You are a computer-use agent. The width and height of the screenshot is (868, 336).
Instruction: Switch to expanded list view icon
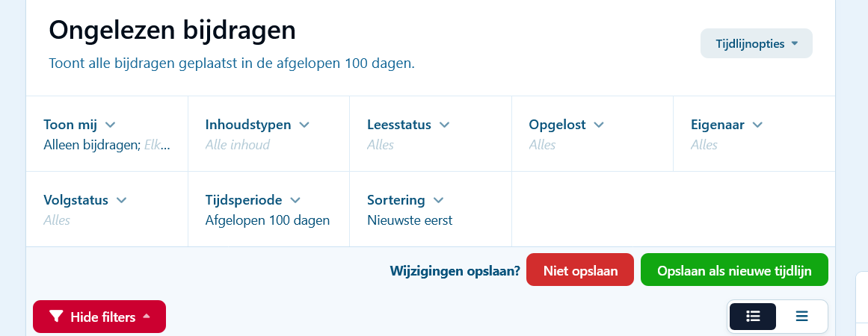point(753,317)
